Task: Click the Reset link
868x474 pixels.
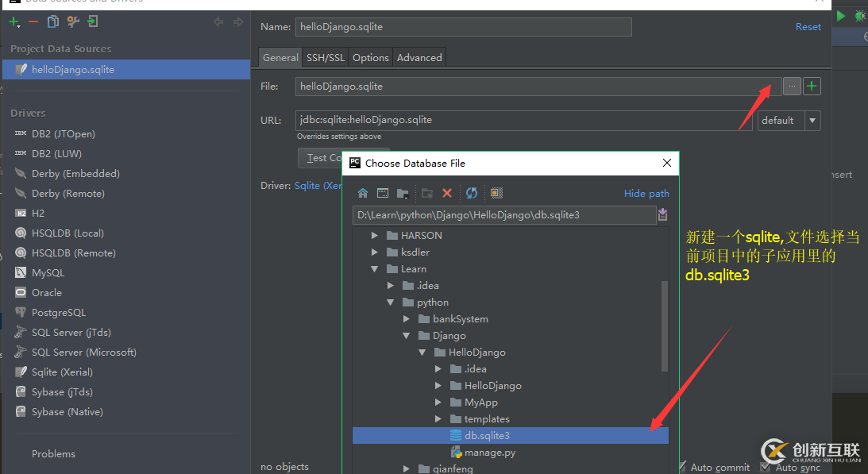Action: click(808, 26)
